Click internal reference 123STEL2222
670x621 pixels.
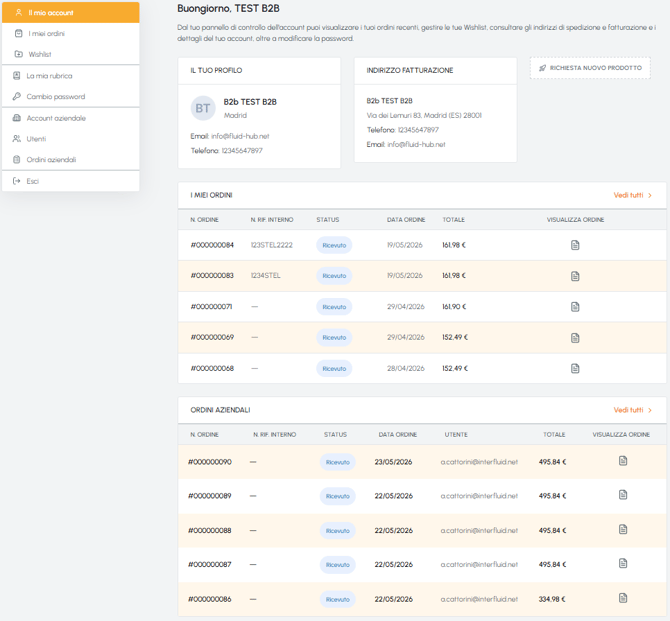point(272,245)
